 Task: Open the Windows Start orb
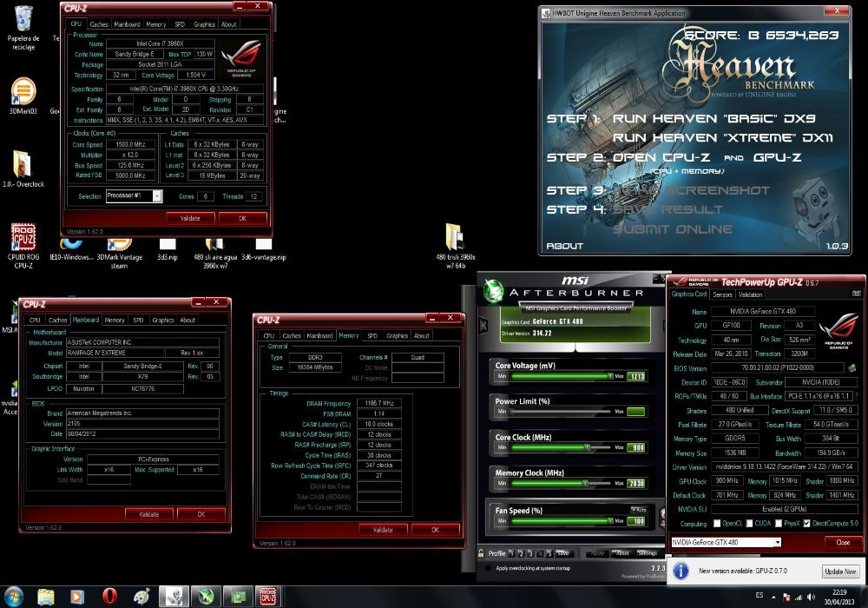pos(14,597)
